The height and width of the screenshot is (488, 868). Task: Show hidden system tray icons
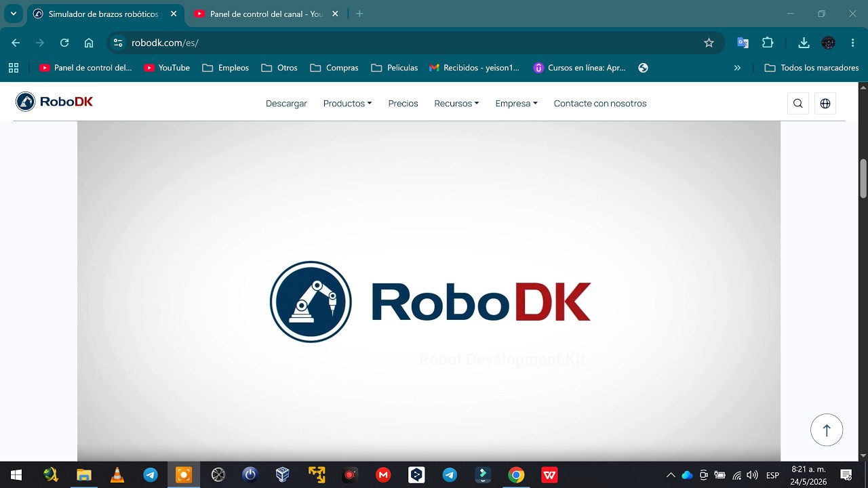[671, 475]
